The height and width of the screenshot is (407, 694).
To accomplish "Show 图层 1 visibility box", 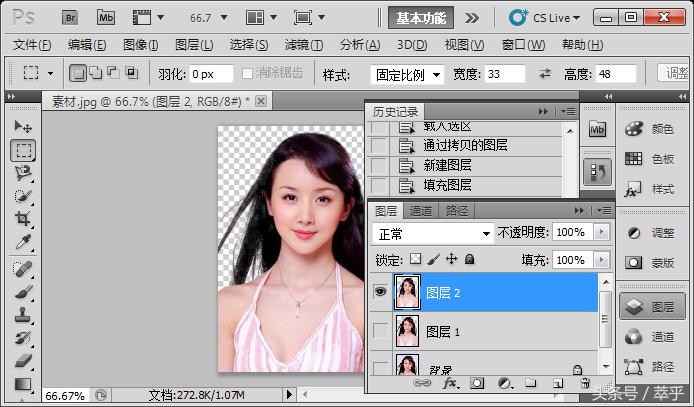I will (381, 330).
